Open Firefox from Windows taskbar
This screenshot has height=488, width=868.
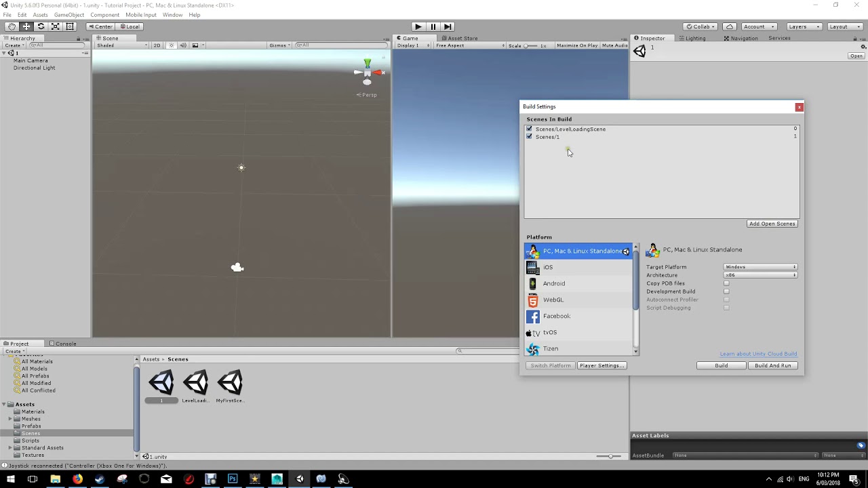(x=77, y=479)
